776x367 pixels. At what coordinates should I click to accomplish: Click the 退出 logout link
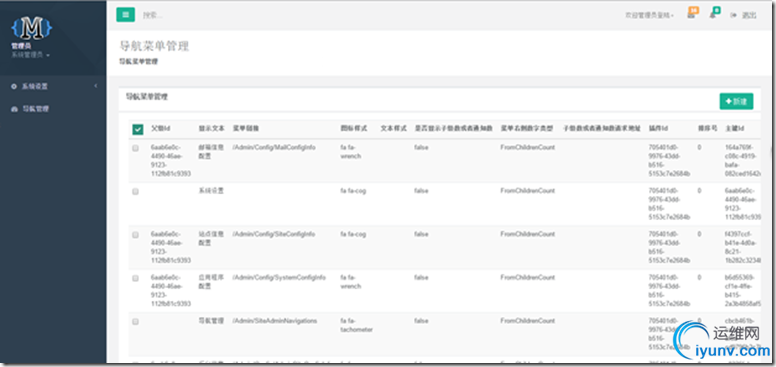click(x=749, y=15)
